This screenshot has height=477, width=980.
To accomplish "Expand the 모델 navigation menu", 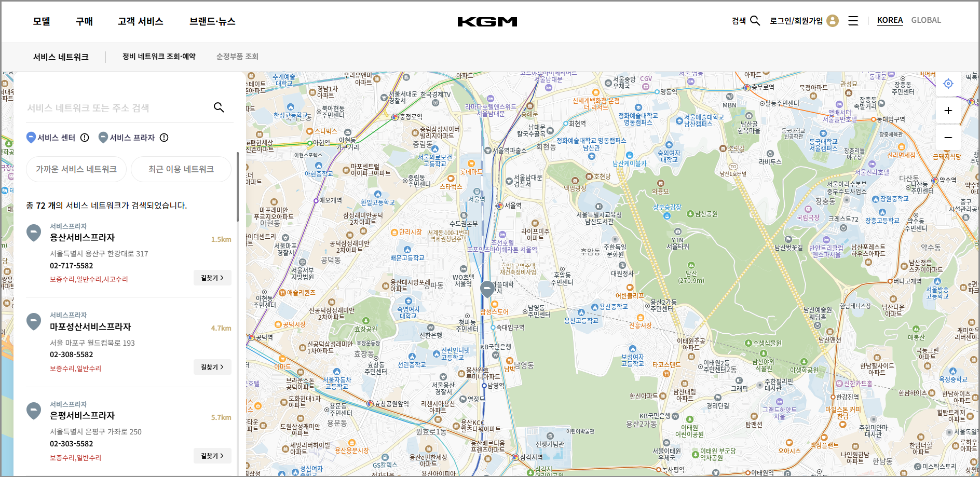I will [42, 21].
